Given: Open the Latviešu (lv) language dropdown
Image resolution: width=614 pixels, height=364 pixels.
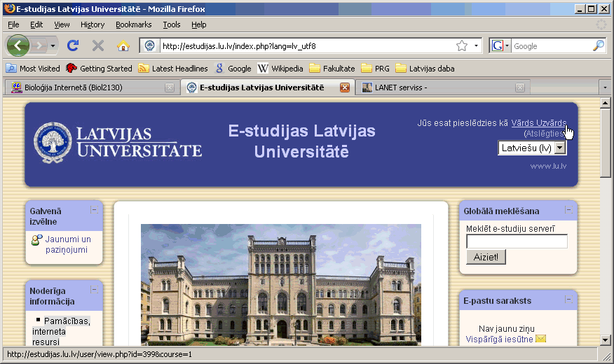Looking at the screenshot, I should 532,148.
